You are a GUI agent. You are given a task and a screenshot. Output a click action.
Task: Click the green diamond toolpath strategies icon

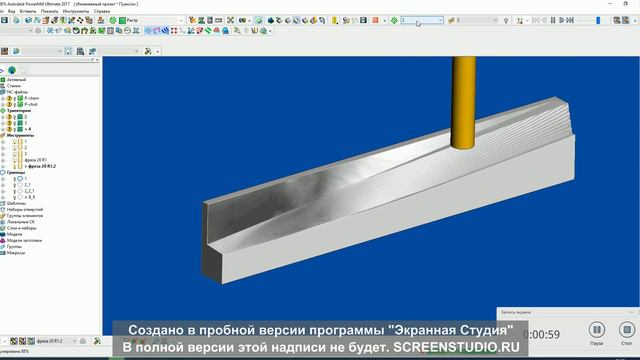[113, 20]
